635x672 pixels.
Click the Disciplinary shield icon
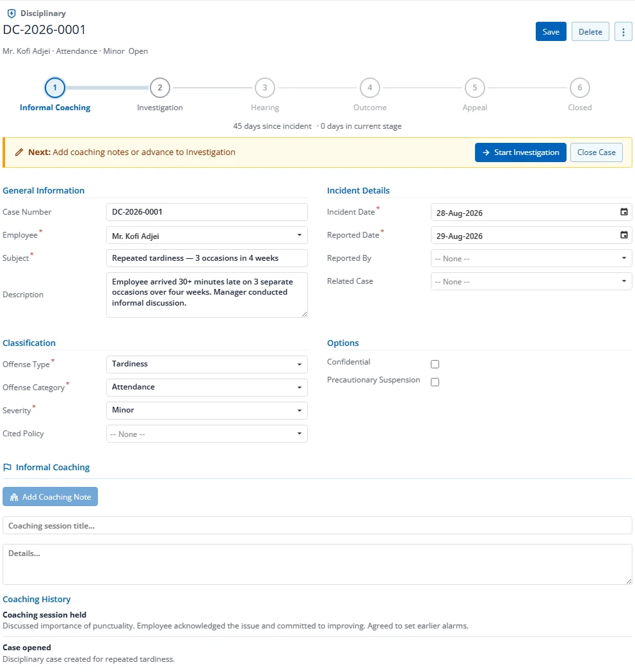tap(12, 13)
